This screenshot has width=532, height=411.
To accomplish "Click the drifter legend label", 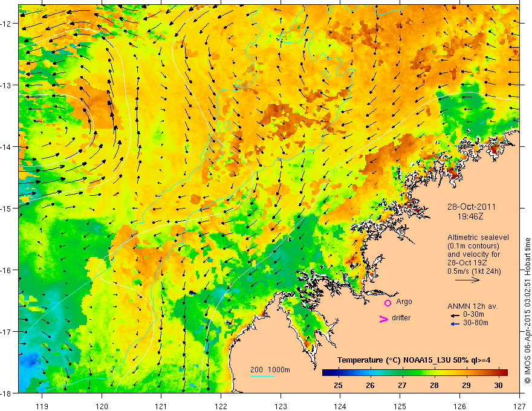I will pos(401,318).
